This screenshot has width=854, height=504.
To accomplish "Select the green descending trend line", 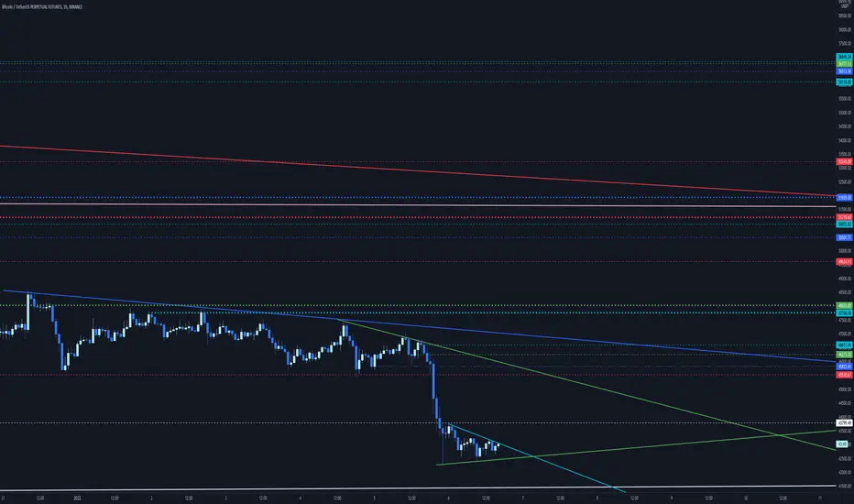I will [588, 385].
